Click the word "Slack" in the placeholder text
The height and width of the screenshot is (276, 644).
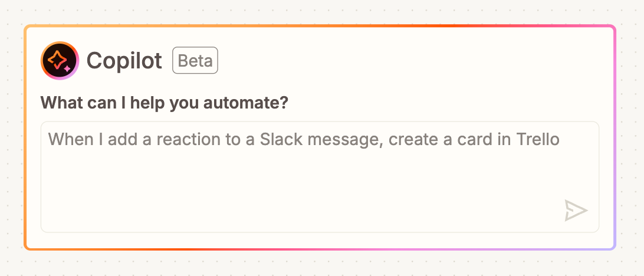(x=280, y=140)
